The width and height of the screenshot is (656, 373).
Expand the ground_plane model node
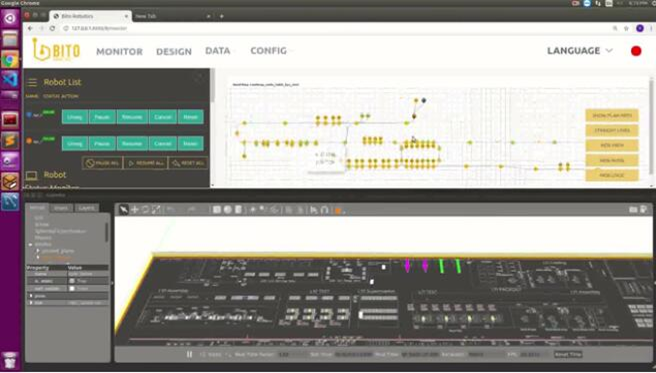coord(38,251)
